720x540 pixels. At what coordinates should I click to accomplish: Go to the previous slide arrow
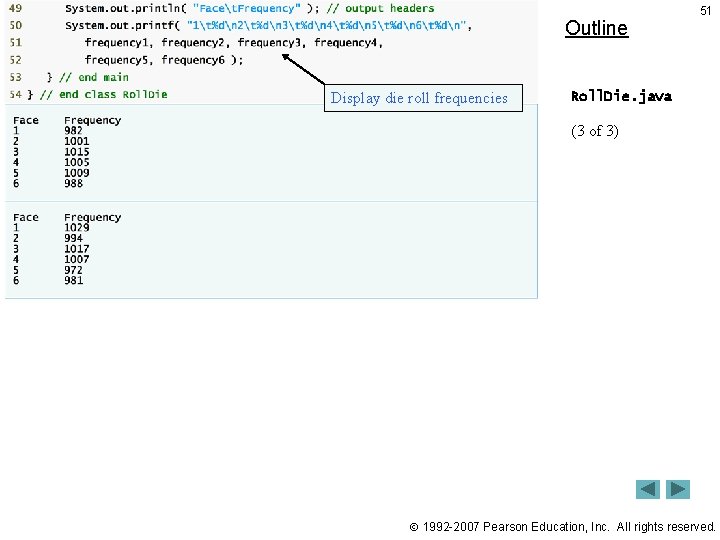pyautogui.click(x=647, y=489)
